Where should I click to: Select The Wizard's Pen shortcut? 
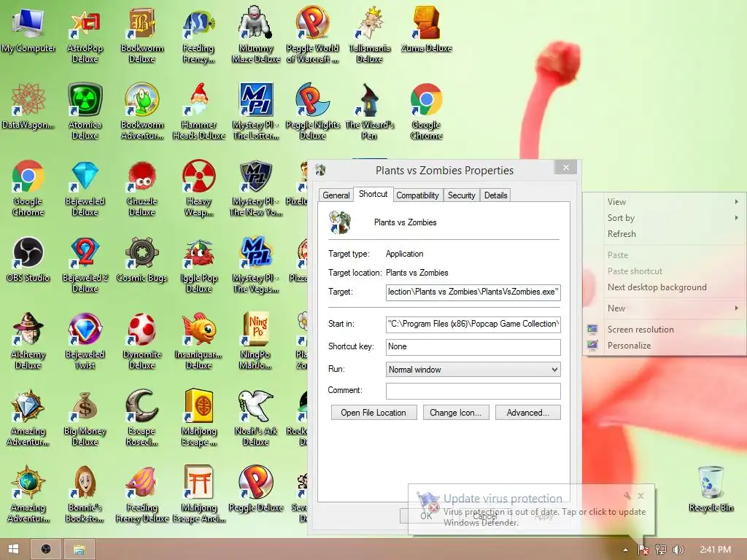pos(370,112)
